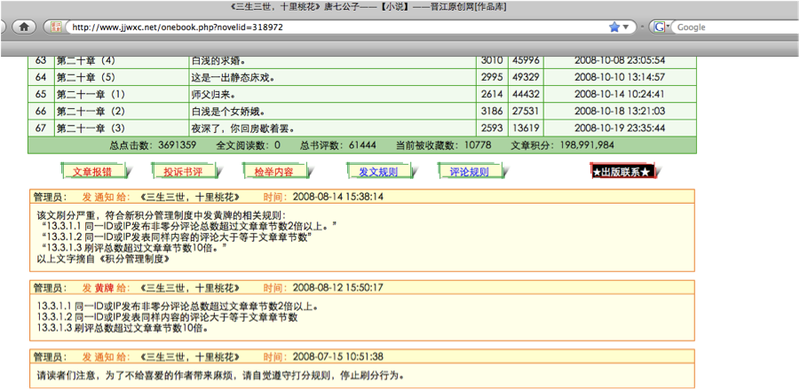Viewport: 800px width, 389px height.
Task: Click the 文章报错 button
Action: pos(92,172)
